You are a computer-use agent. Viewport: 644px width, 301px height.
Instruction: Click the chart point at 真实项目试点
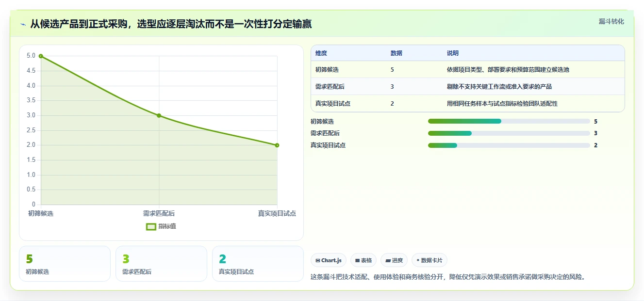pos(277,145)
